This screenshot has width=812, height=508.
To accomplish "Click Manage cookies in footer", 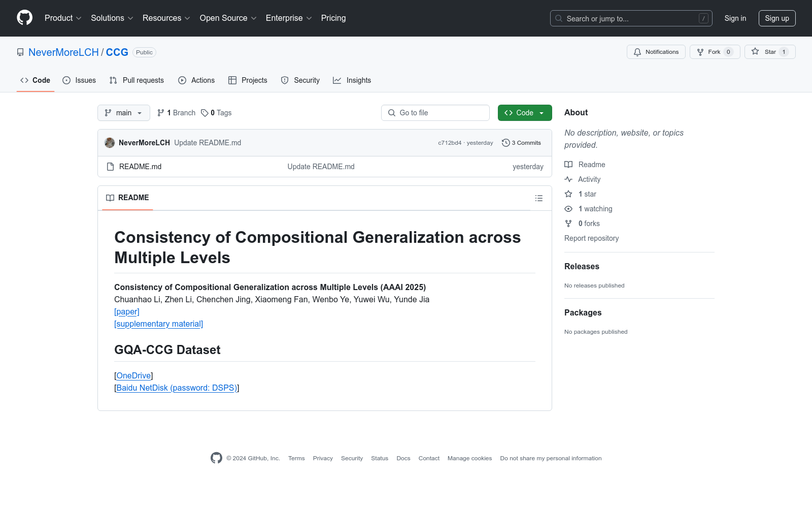I will tap(470, 458).
